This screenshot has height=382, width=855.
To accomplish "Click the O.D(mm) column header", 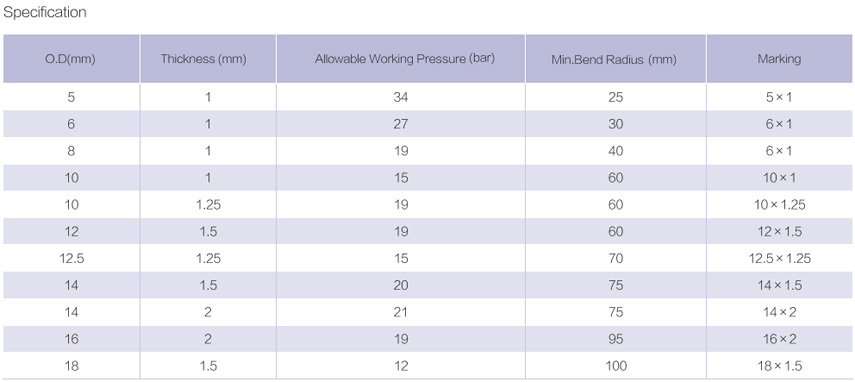I will coord(71,59).
